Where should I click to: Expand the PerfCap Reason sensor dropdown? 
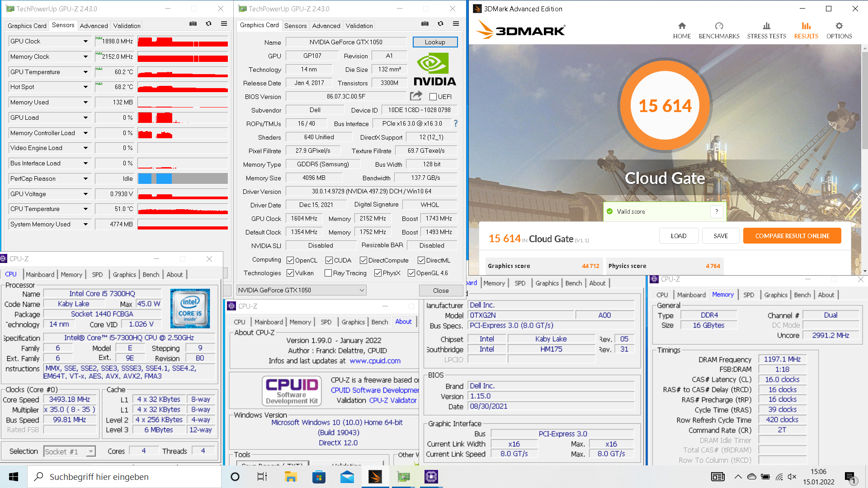click(85, 178)
